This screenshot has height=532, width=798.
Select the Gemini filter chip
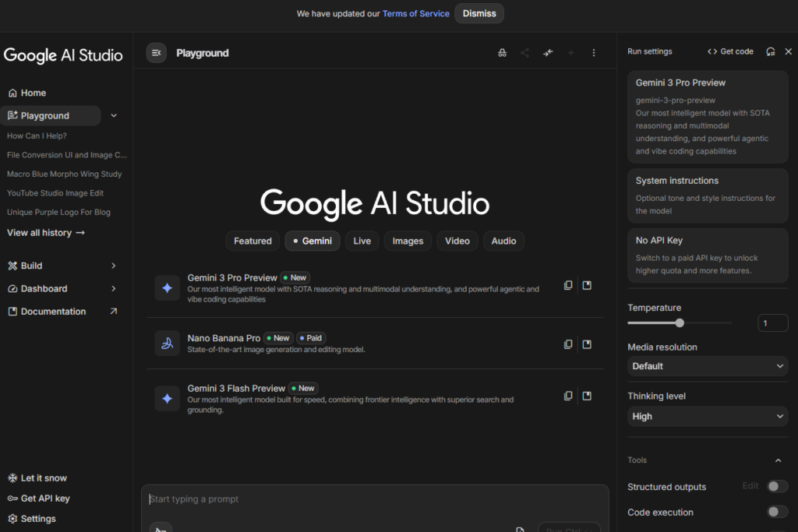312,241
